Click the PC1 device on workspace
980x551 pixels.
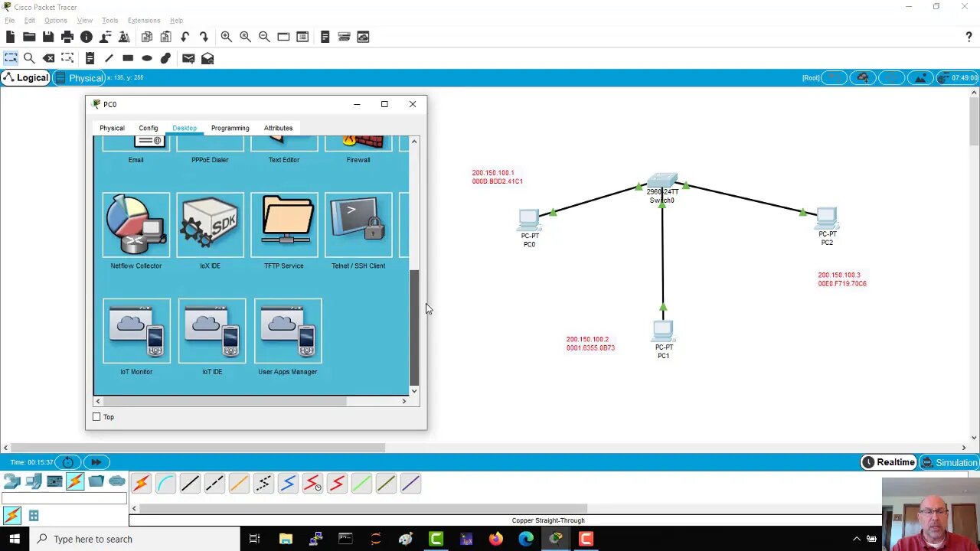pyautogui.click(x=663, y=331)
